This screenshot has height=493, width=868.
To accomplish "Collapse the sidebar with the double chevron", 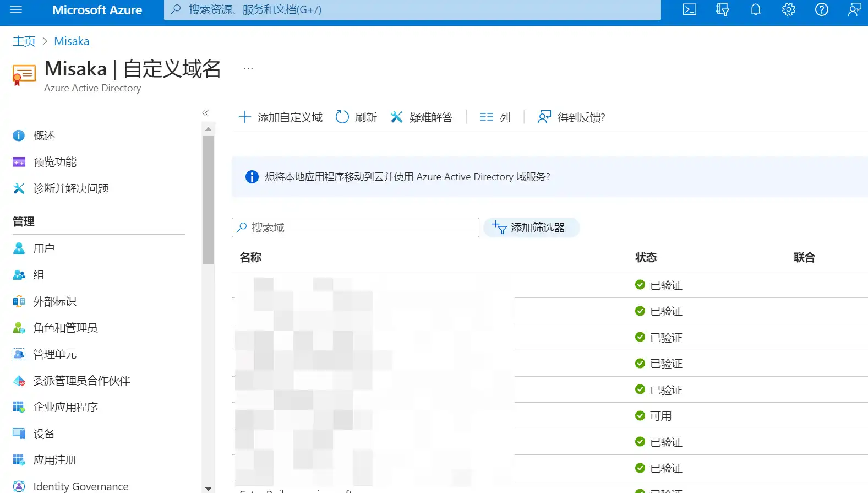I will point(205,113).
